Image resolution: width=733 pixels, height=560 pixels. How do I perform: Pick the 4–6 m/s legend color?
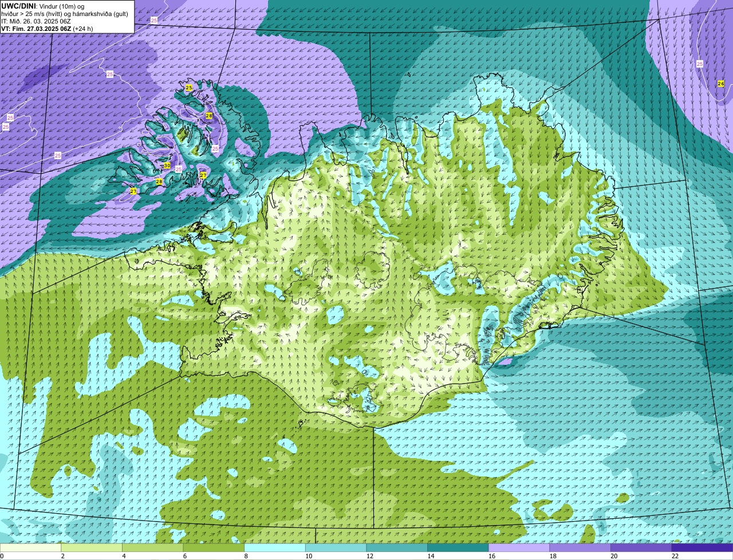152,547
